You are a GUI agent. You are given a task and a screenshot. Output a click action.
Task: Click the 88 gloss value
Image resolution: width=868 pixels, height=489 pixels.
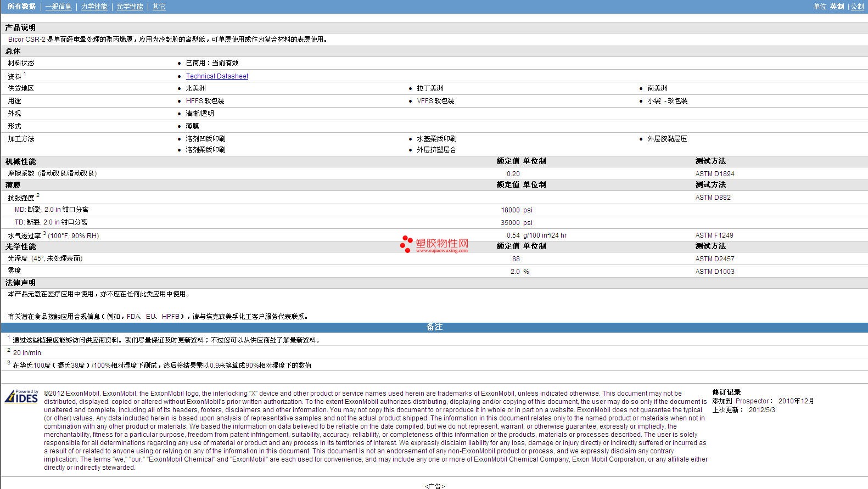click(x=516, y=259)
